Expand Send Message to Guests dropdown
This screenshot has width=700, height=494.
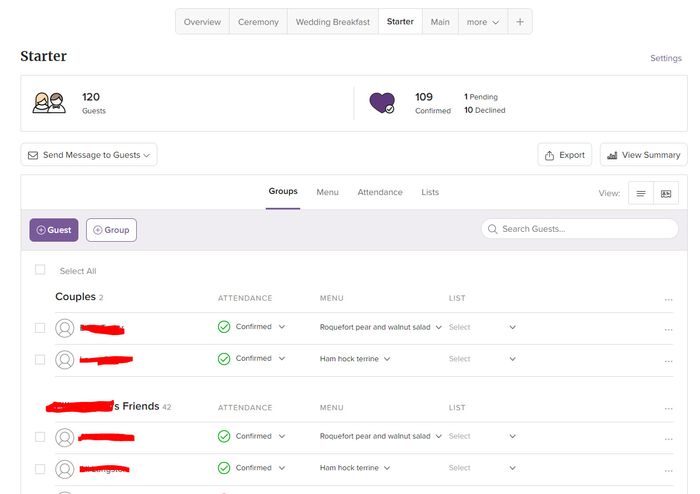[89, 155]
